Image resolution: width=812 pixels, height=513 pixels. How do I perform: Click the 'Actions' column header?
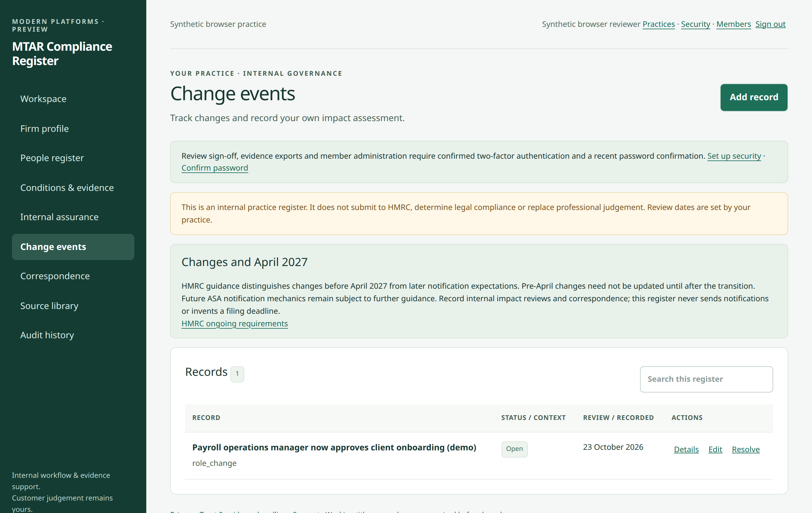[687, 418]
